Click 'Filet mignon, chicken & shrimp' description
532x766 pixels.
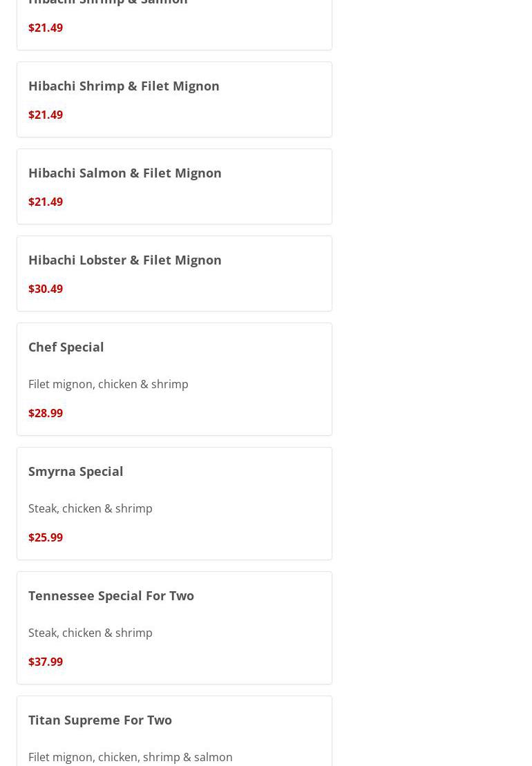(108, 384)
